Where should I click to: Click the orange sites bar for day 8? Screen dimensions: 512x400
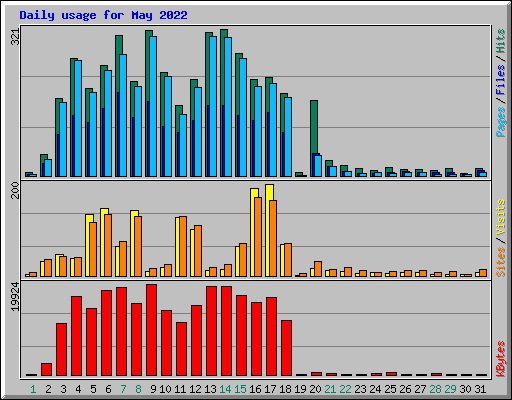[138, 247]
